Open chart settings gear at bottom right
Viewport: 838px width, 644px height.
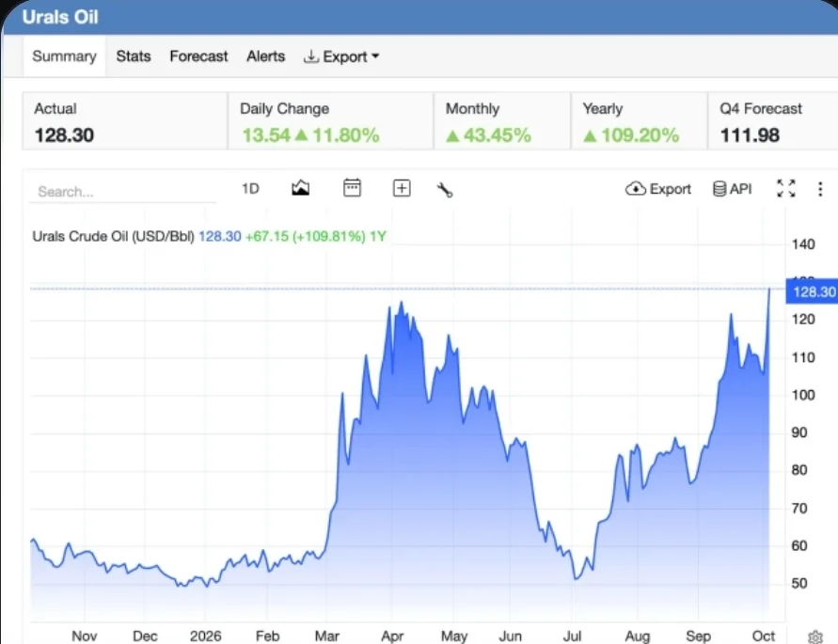click(815, 637)
